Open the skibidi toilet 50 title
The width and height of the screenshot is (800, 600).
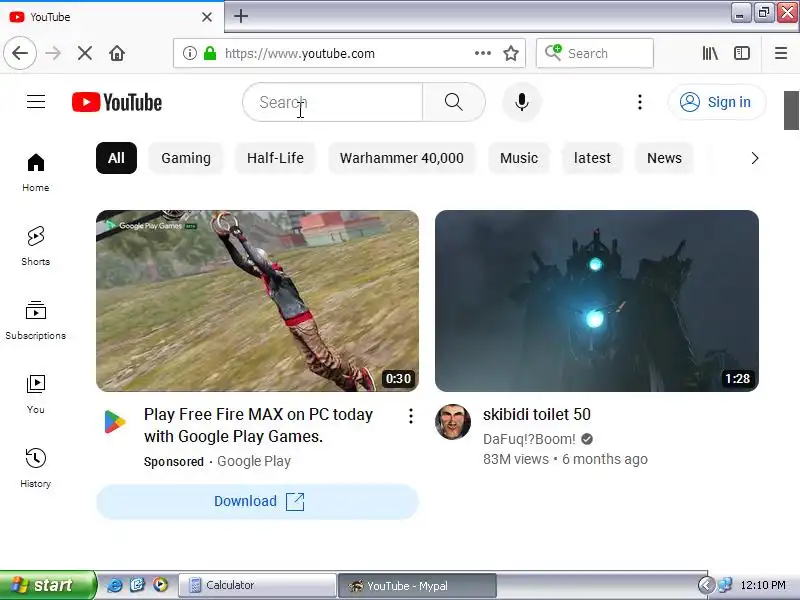(x=537, y=414)
